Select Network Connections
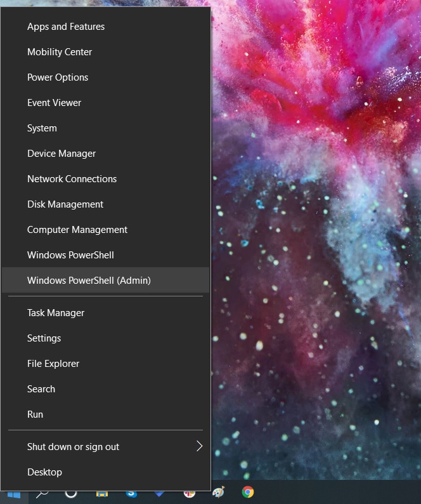The image size is (421, 504). coord(105,179)
